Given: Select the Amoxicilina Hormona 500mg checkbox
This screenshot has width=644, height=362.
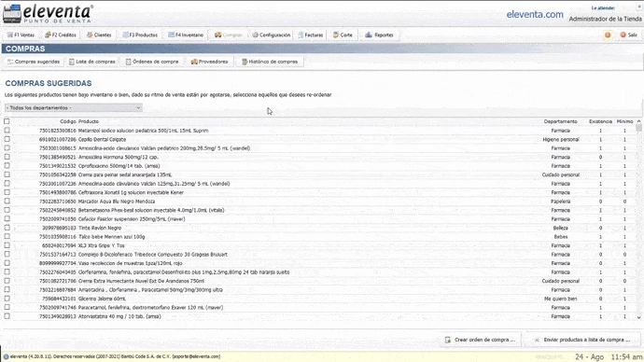Looking at the screenshot, I should click(x=7, y=157).
